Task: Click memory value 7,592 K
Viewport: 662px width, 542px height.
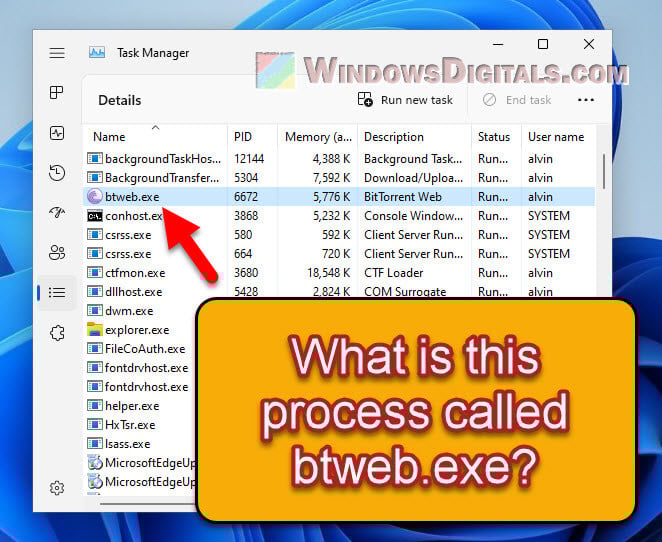Action: (x=331, y=178)
